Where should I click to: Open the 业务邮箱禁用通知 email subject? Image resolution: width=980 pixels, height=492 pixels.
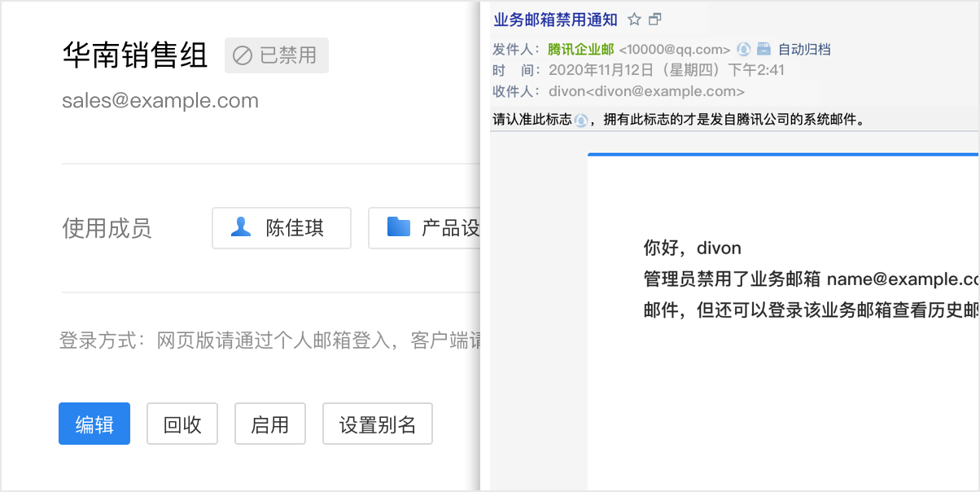coord(554,20)
